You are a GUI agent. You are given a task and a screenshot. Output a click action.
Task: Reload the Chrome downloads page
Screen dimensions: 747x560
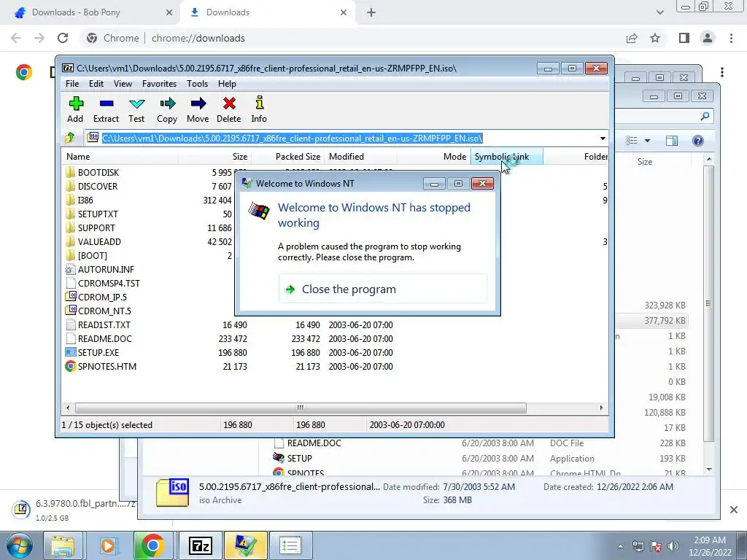point(63,38)
